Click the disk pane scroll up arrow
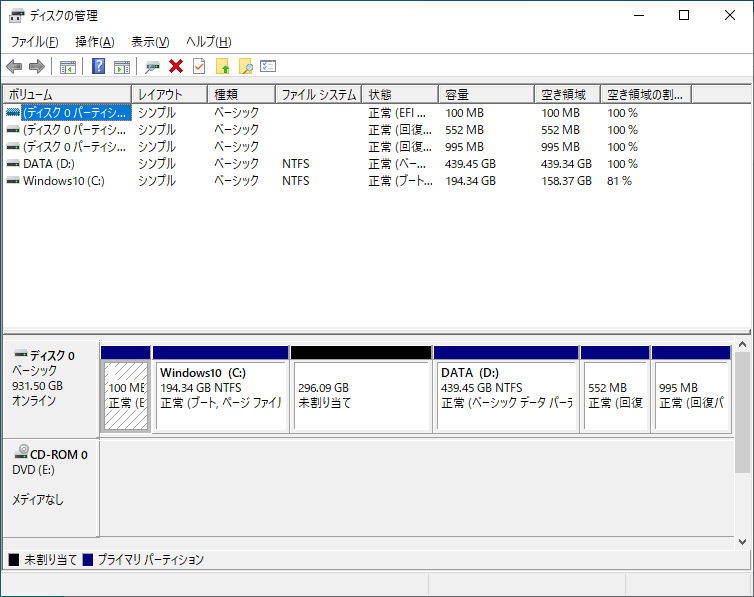Viewport: 754px width, 597px height. [742, 345]
